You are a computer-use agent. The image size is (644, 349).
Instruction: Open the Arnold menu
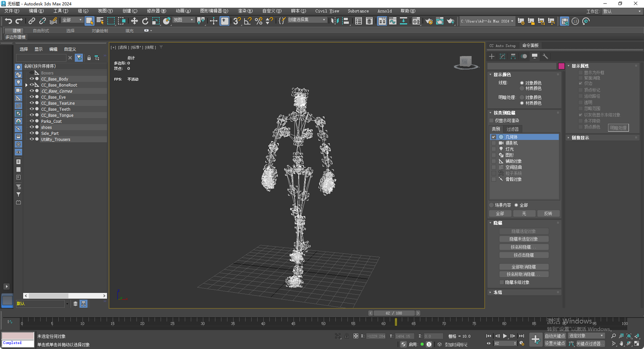[384, 11]
